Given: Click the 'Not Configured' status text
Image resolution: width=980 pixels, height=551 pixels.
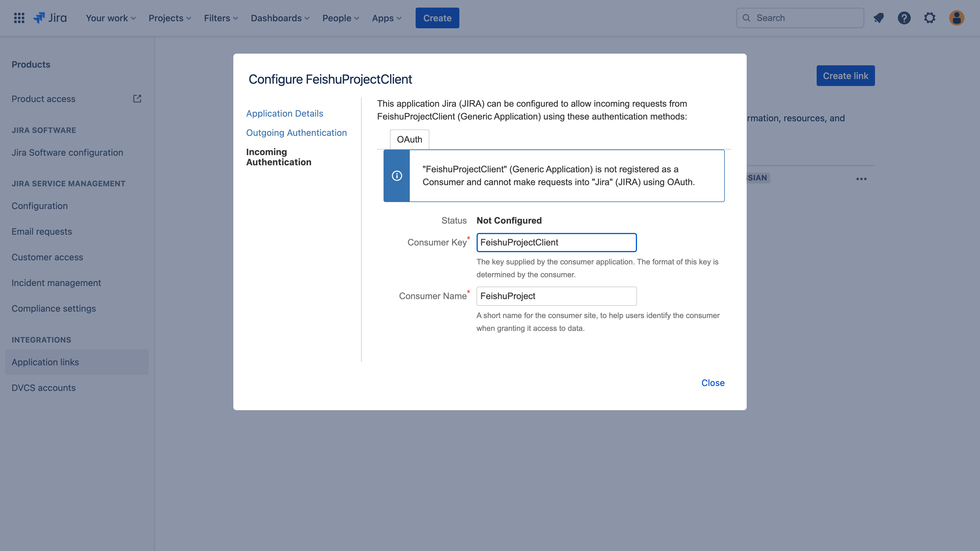Looking at the screenshot, I should pos(509,221).
